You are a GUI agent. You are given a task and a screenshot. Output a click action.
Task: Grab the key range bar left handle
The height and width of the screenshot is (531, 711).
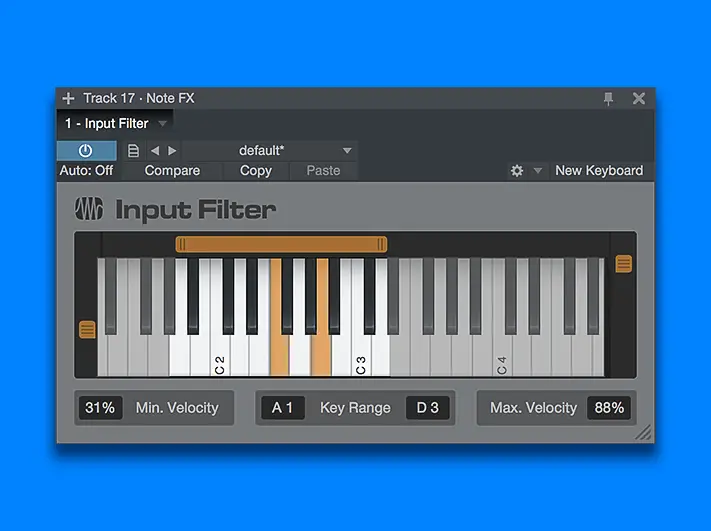(181, 244)
